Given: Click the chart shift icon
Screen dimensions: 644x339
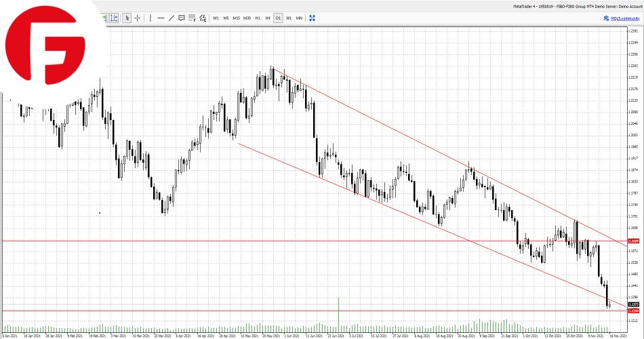Looking at the screenshot, I should [x=113, y=18].
